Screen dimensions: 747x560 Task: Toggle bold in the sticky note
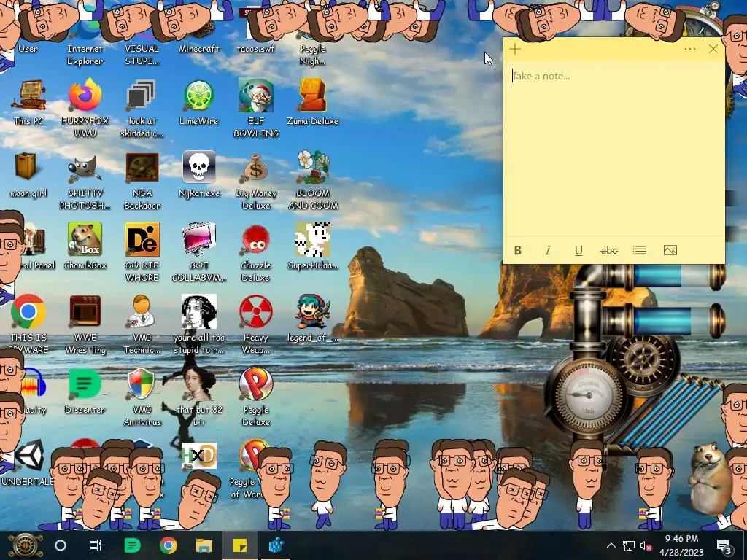(518, 251)
